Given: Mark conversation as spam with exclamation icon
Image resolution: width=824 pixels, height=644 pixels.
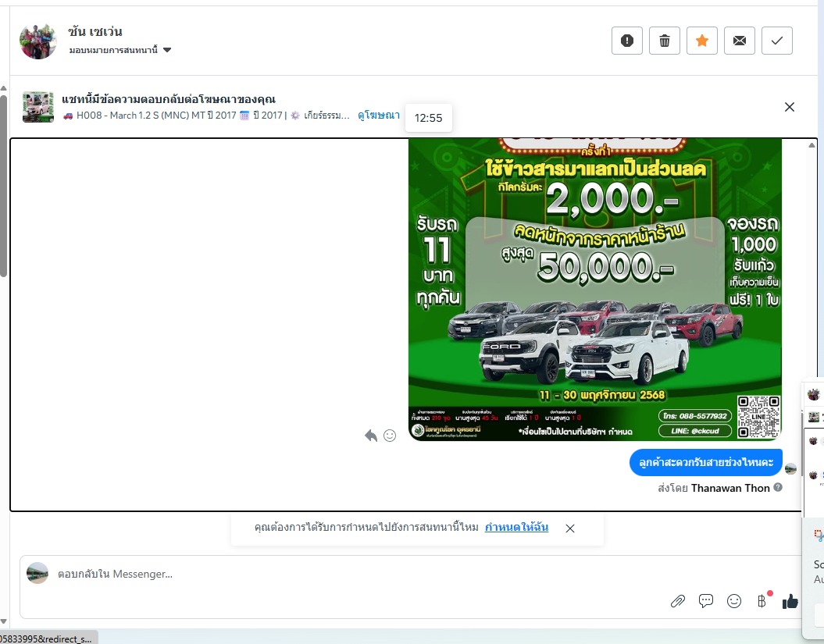Looking at the screenshot, I should 627,41.
